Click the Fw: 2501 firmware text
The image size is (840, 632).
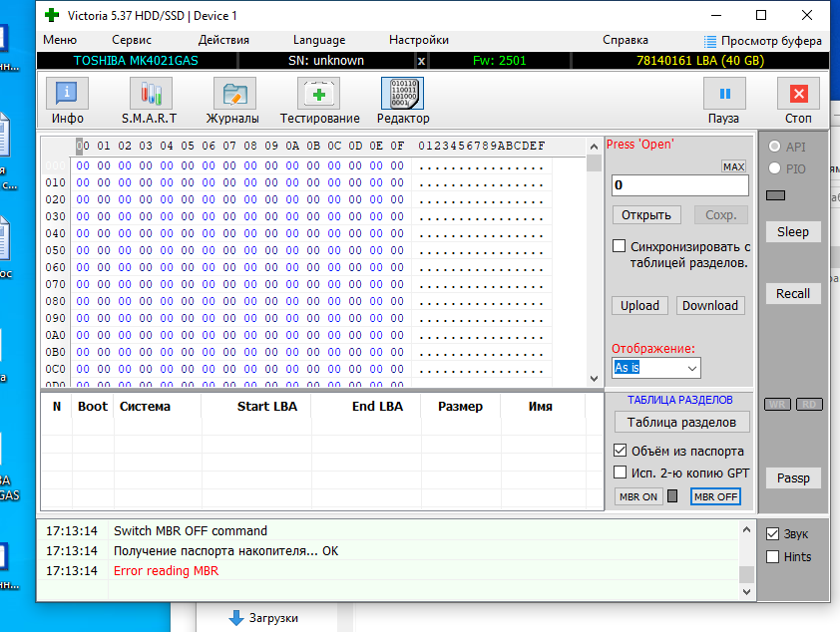(499, 61)
